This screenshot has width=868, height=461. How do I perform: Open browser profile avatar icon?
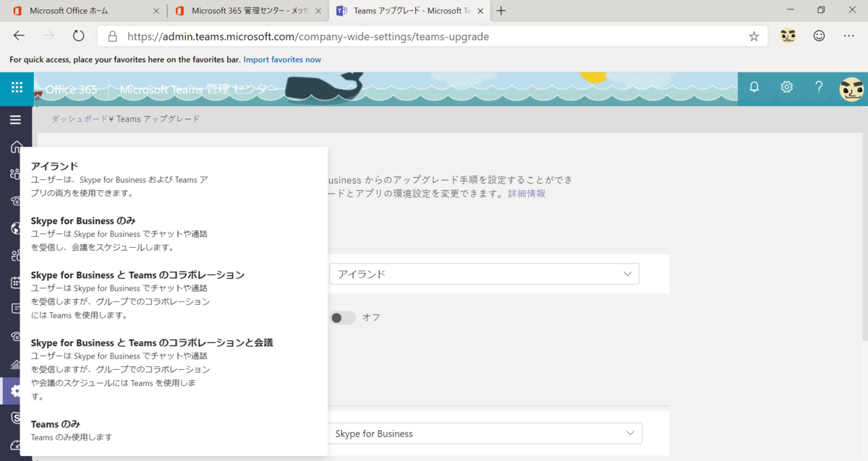[788, 35]
